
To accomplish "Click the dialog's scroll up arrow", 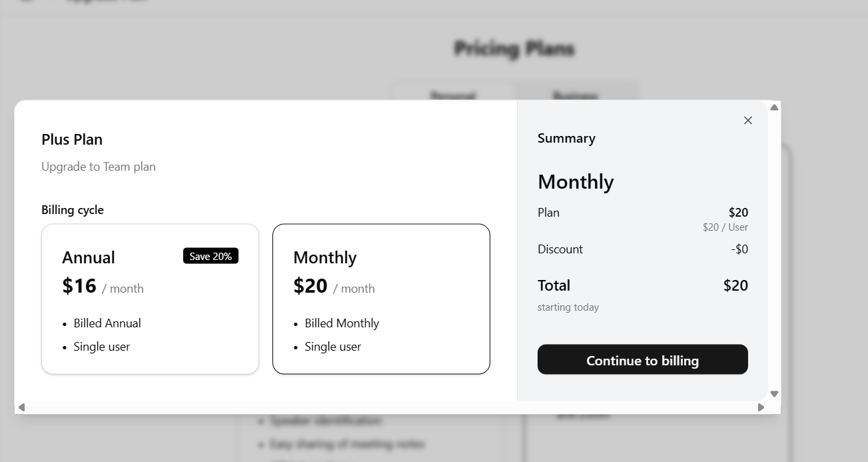I will point(774,107).
